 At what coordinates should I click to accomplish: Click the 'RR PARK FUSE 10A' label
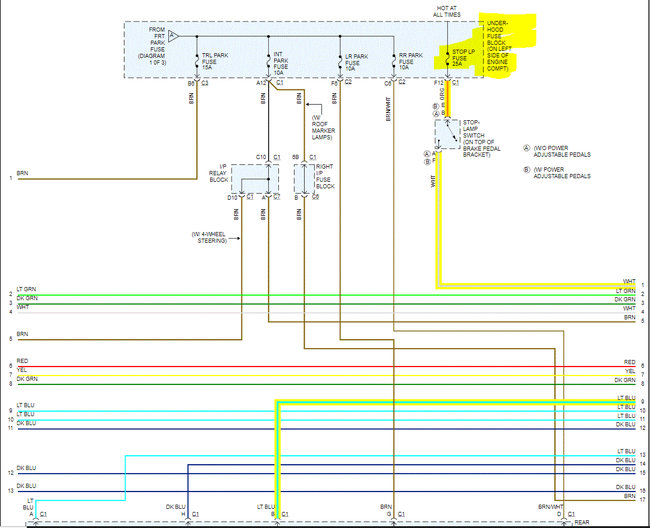tap(410, 61)
